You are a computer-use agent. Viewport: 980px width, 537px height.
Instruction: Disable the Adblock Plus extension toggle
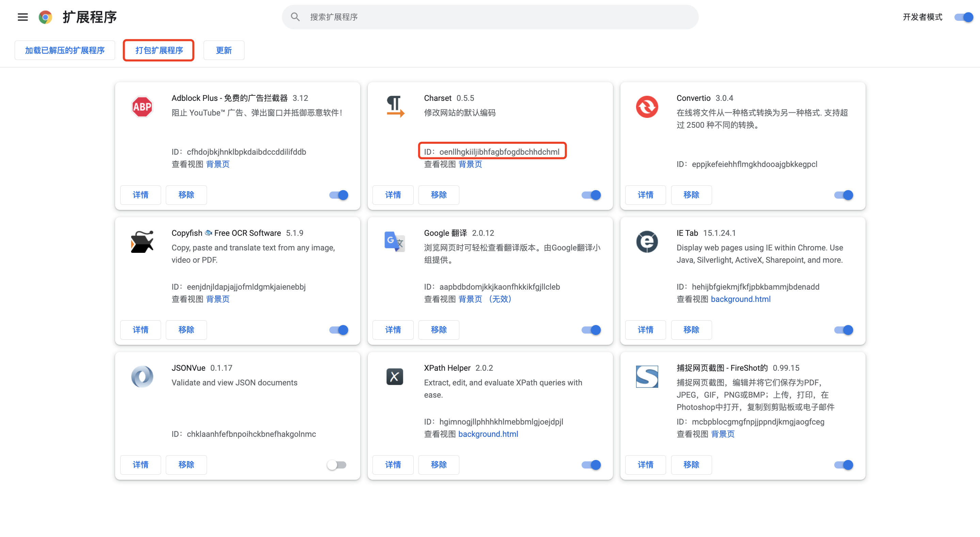point(338,195)
